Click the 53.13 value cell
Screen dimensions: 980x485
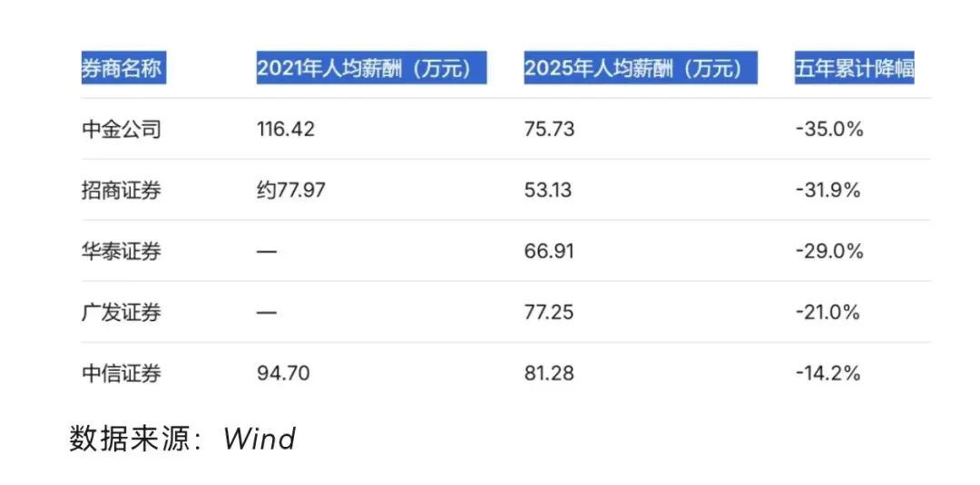pos(548,189)
